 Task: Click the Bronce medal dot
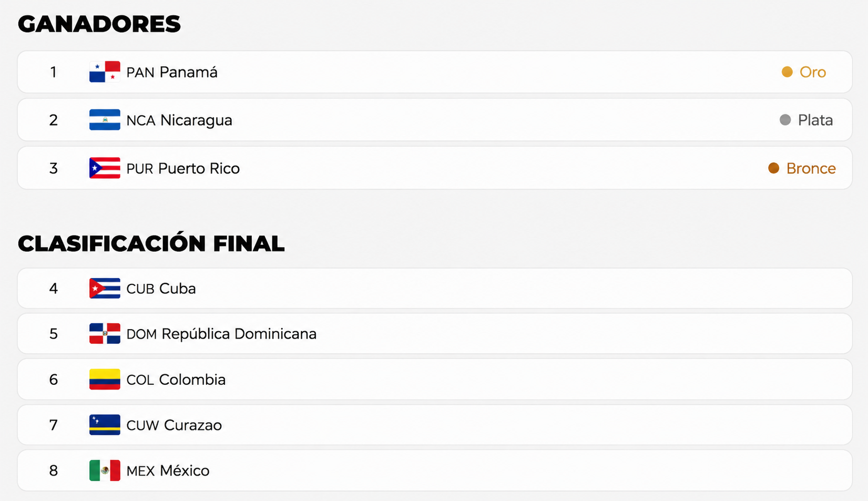[773, 168]
